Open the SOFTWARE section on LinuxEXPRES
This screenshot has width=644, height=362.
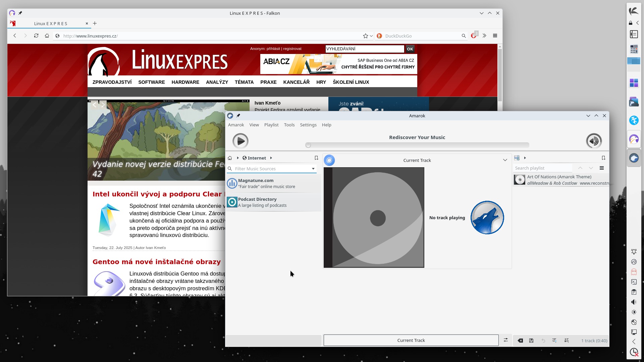point(152,82)
